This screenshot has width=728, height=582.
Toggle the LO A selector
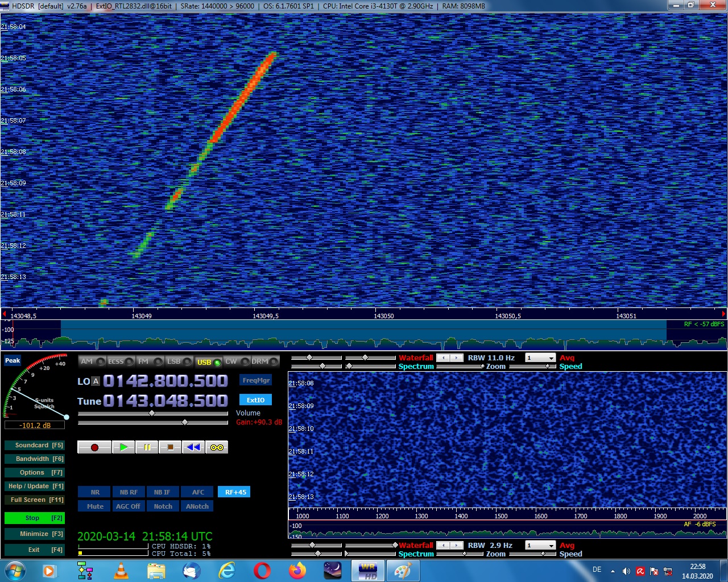pos(96,381)
